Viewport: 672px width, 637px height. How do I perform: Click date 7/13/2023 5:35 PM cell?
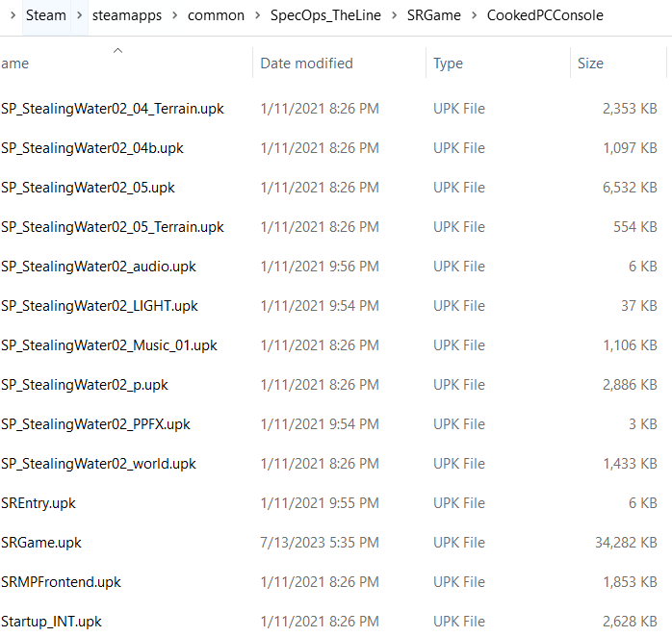click(320, 543)
